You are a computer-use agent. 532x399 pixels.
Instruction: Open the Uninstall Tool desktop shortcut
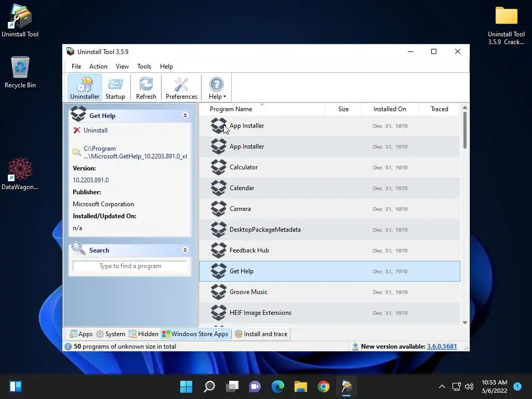20,20
